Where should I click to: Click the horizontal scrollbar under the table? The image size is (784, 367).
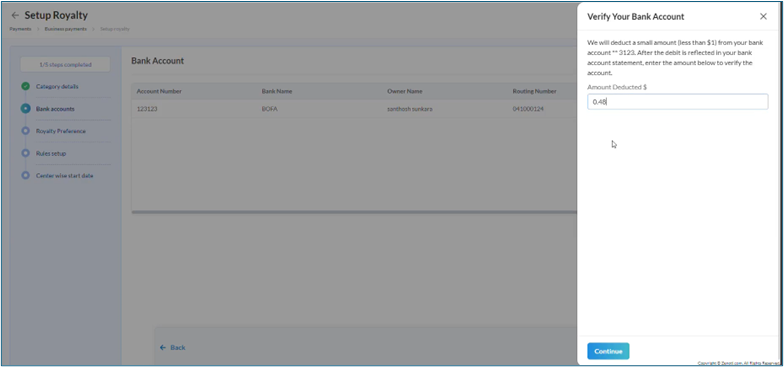(x=354, y=212)
